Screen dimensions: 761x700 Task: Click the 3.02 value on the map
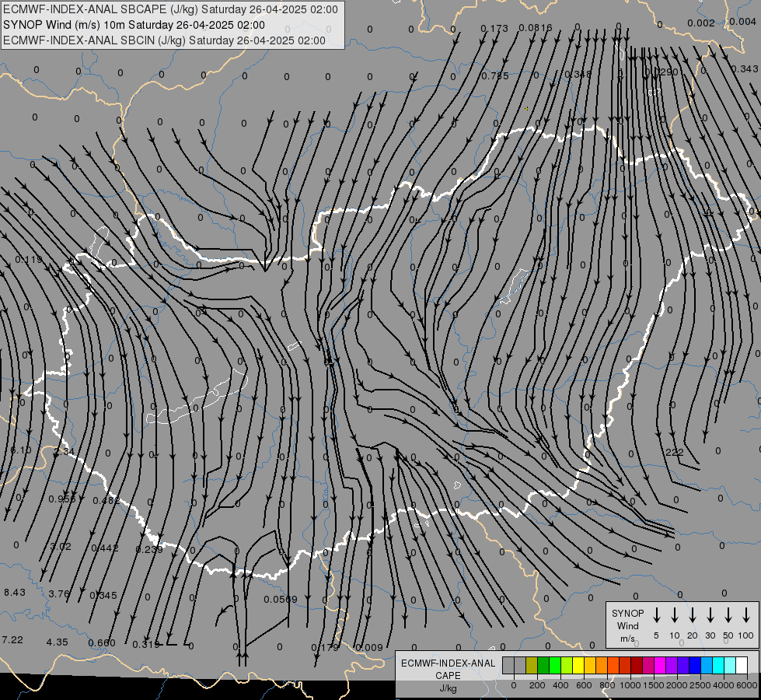coord(61,547)
